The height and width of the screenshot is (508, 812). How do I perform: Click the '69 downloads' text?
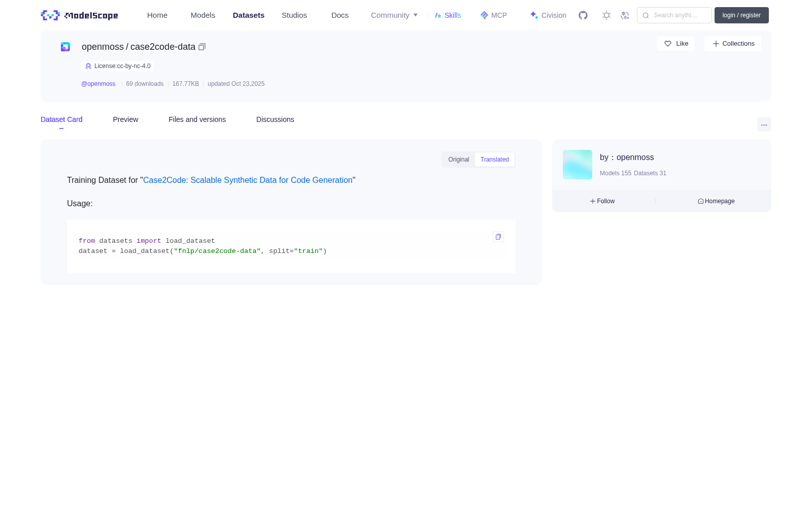tap(145, 84)
